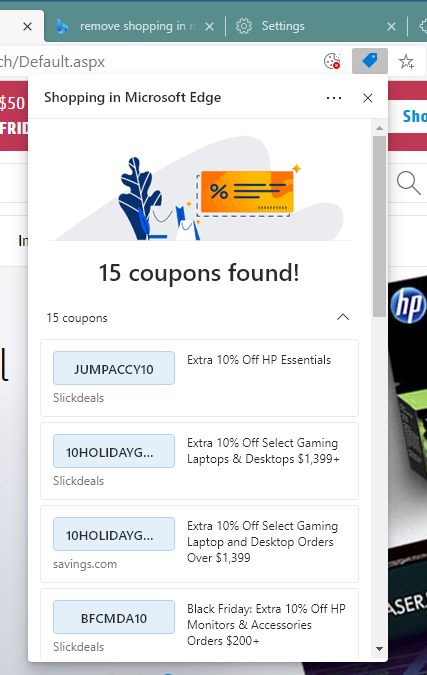
Task: Click the address bar URL text
Action: (x=52, y=62)
